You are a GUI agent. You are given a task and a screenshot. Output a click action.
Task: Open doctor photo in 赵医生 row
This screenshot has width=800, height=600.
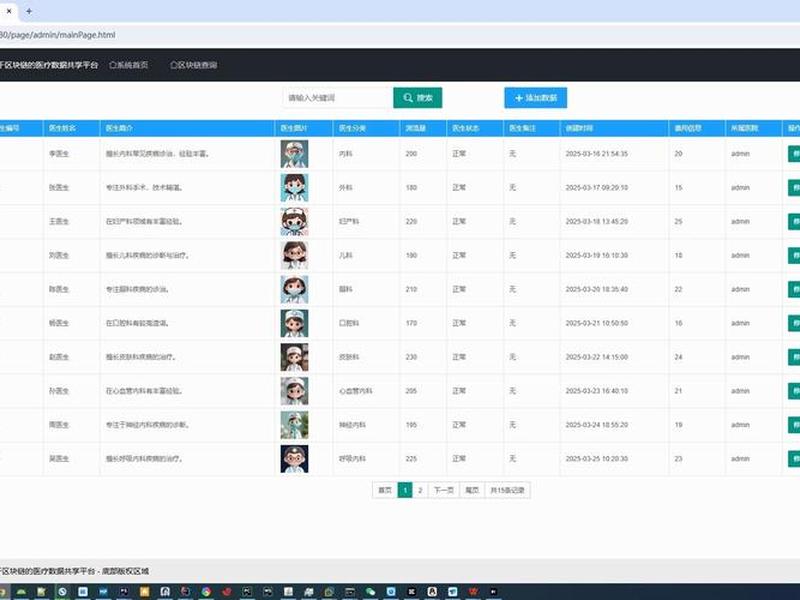point(294,357)
